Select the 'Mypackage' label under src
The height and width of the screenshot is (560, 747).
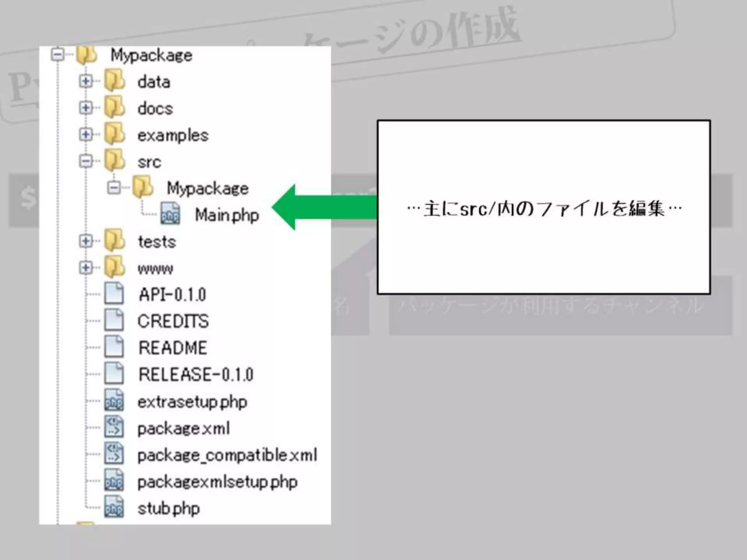tap(208, 189)
